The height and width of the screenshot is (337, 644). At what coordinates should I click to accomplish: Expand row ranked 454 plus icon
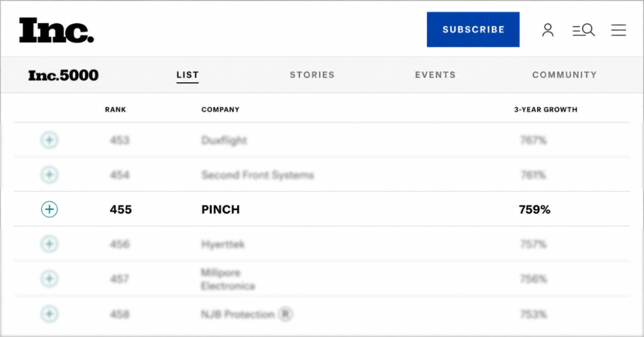coord(50,175)
